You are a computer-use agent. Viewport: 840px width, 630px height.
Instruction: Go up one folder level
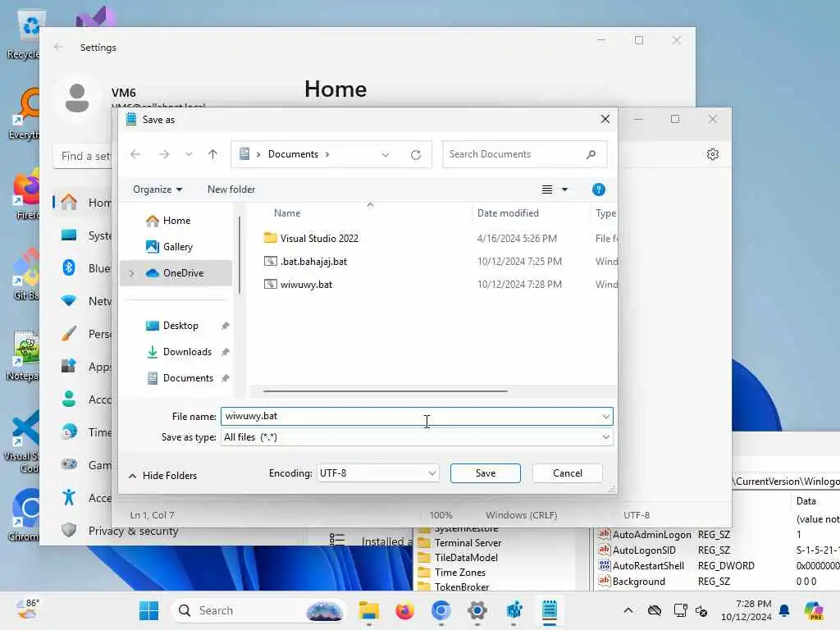click(212, 154)
